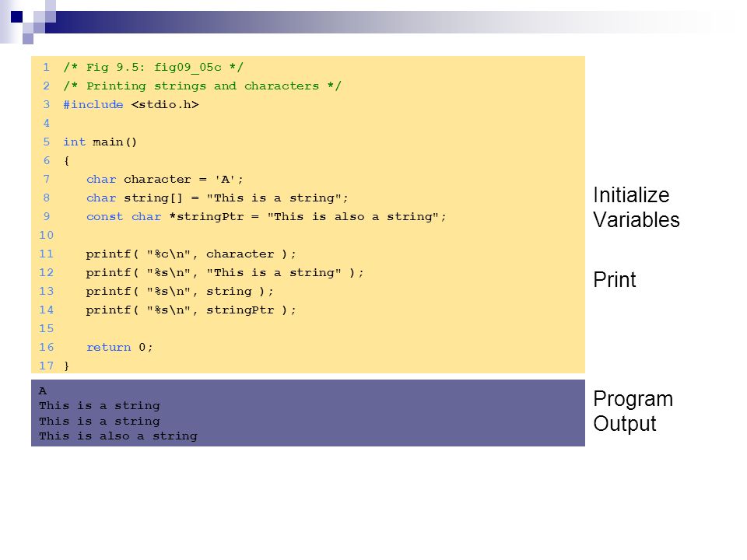Image resolution: width=747 pixels, height=560 pixels.
Task: Click the output letter A
Action: coord(43,391)
